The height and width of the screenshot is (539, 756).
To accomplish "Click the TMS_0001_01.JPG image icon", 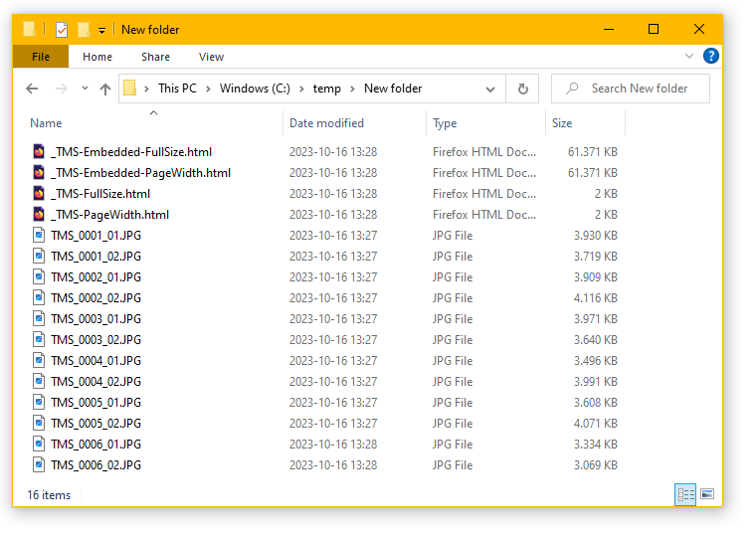I will 39,236.
